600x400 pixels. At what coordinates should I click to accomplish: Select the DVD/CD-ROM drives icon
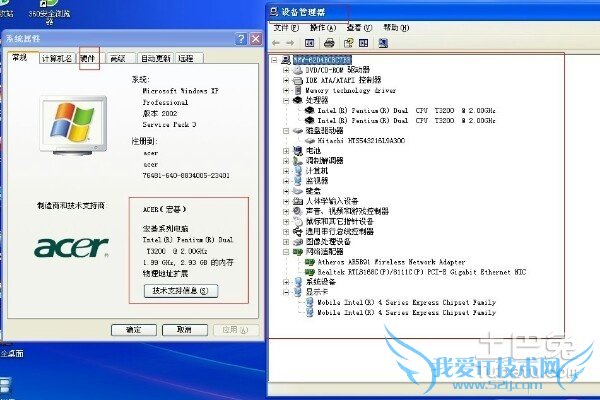click(298, 70)
